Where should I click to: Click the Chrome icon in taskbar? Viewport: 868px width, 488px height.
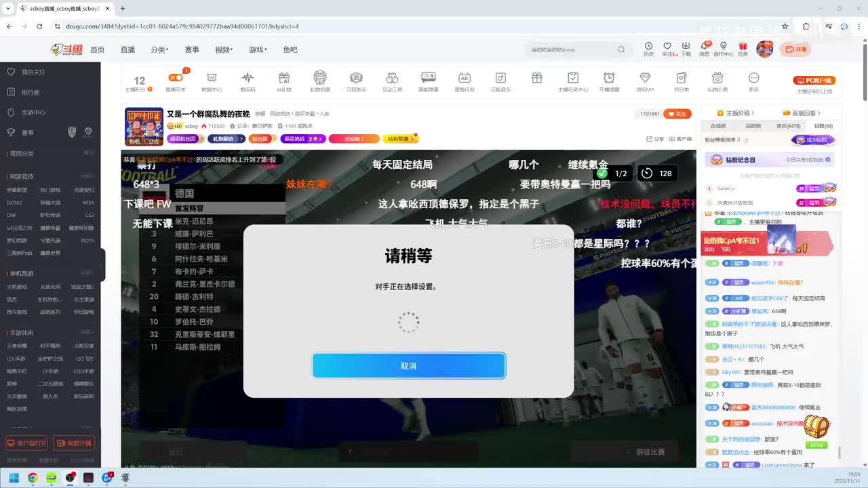(x=32, y=478)
